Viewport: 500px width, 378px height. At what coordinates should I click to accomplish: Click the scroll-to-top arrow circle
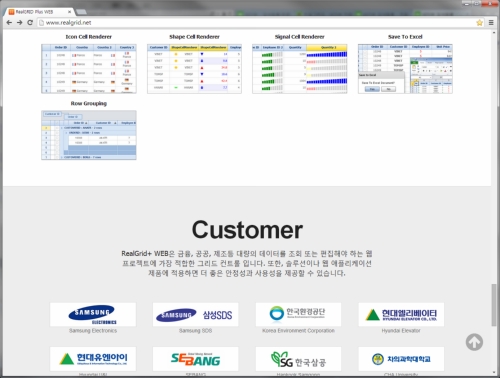point(474,342)
